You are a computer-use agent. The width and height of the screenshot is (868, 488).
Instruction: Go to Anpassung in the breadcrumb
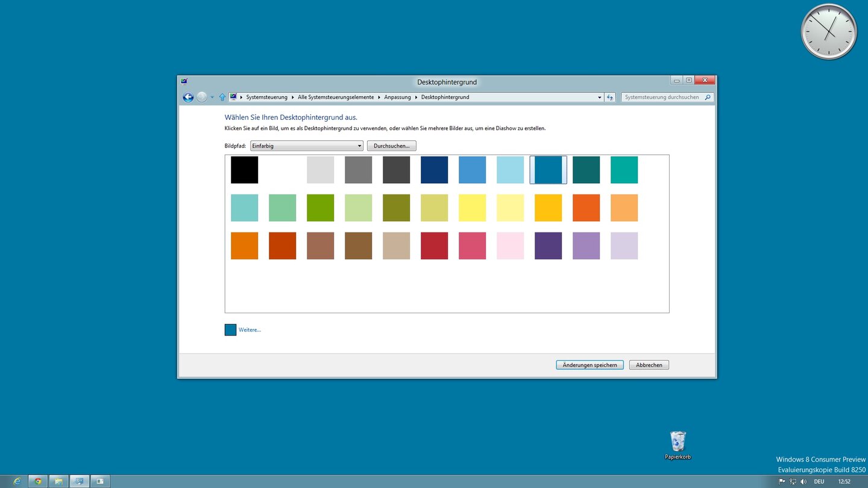pyautogui.click(x=397, y=97)
